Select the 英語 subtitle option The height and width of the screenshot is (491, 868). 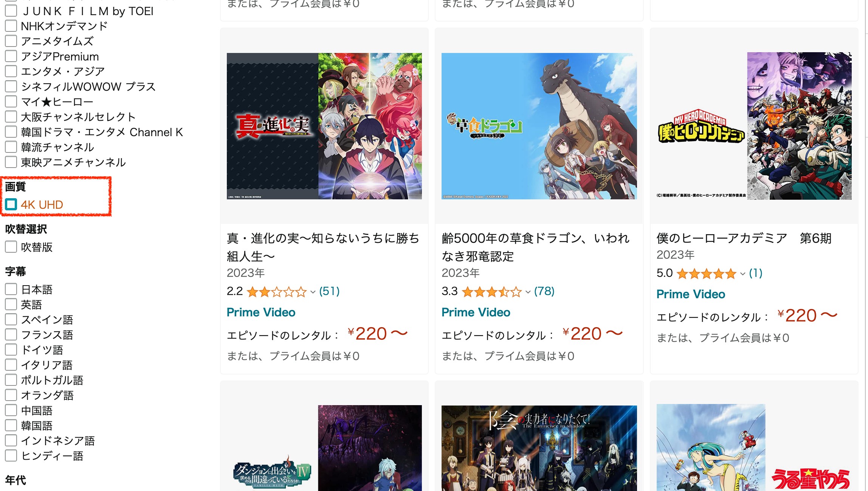[x=11, y=305]
